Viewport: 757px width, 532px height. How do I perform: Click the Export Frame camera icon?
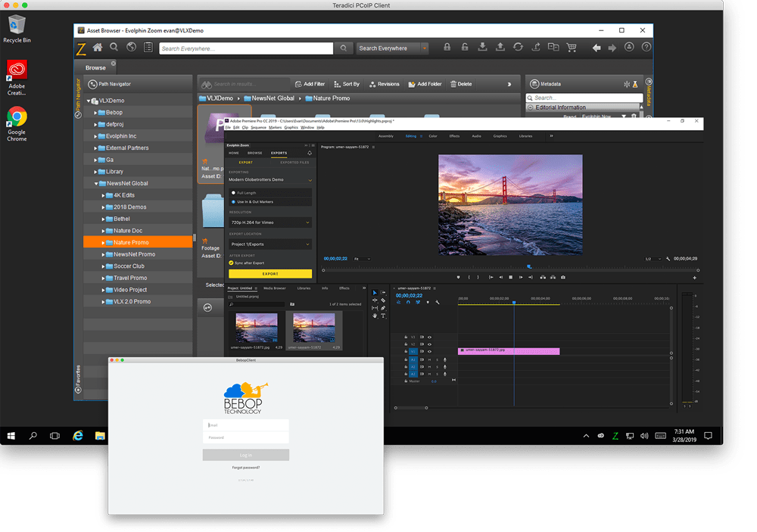point(563,278)
